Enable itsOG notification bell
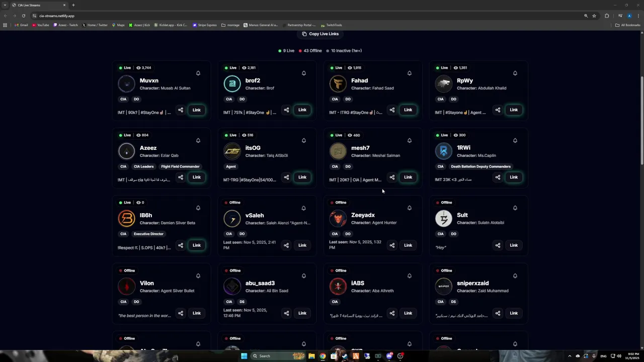This screenshot has width=644, height=362. click(304, 141)
